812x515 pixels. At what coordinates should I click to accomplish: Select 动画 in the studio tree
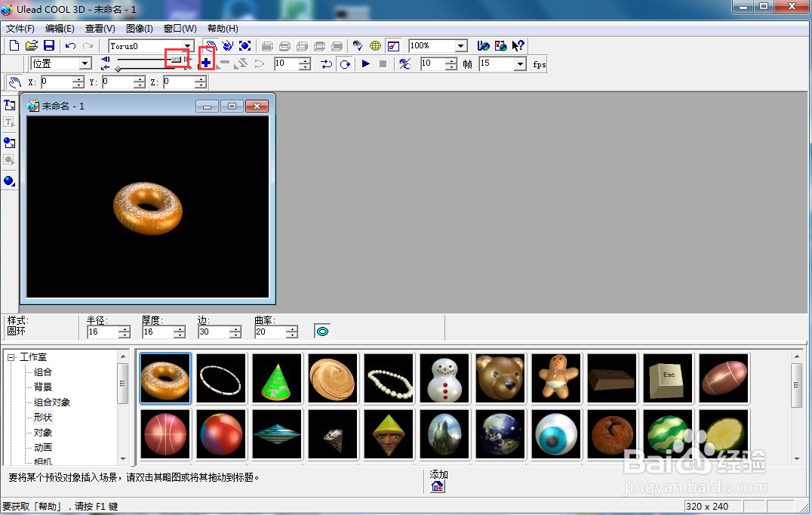pos(42,447)
